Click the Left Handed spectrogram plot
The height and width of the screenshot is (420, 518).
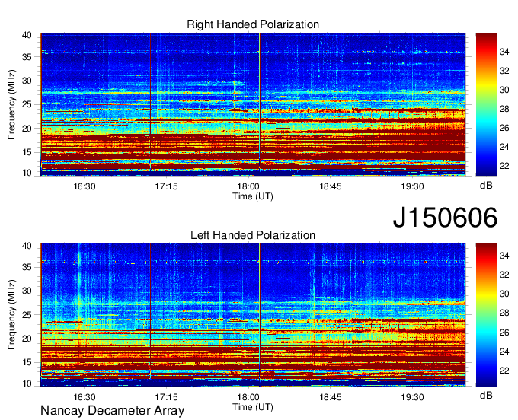click(253, 315)
